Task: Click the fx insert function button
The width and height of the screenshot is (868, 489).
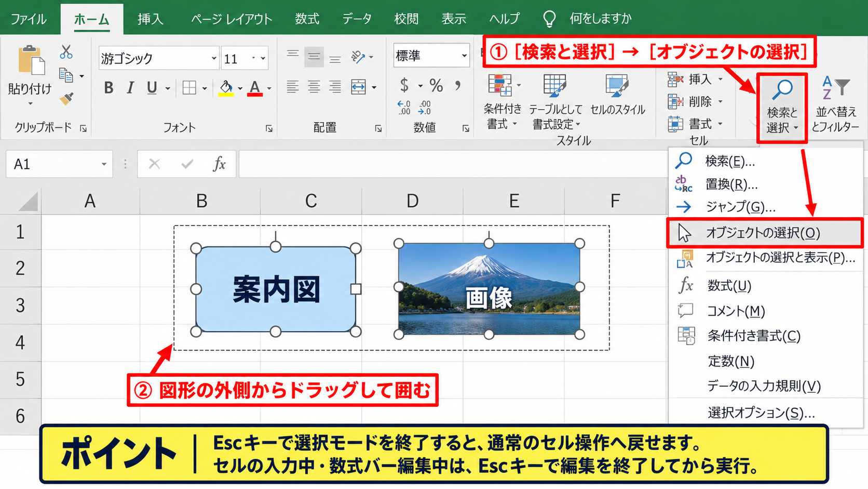Action: click(x=219, y=164)
